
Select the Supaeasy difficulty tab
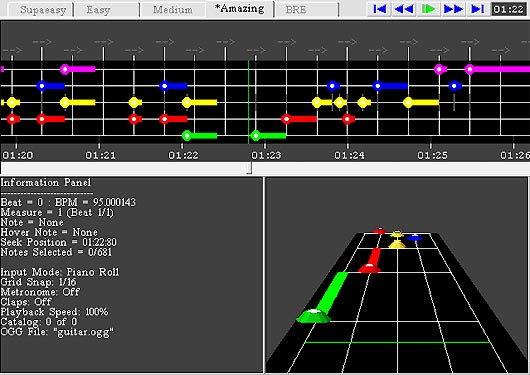43,10
